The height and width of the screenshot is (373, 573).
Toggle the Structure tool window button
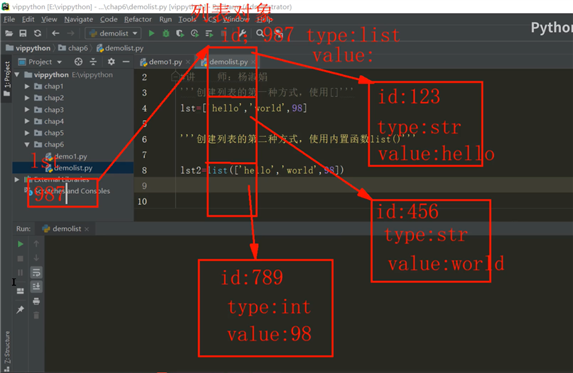[7, 351]
